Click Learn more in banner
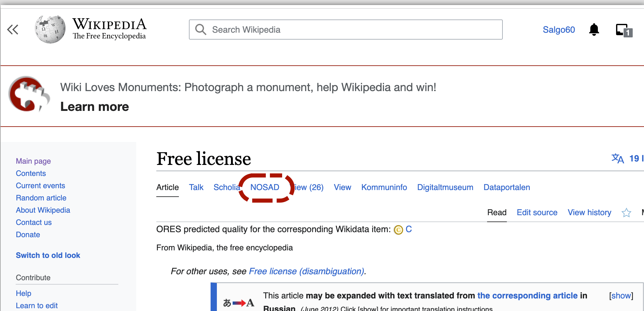The width and height of the screenshot is (644, 311). [x=94, y=107]
